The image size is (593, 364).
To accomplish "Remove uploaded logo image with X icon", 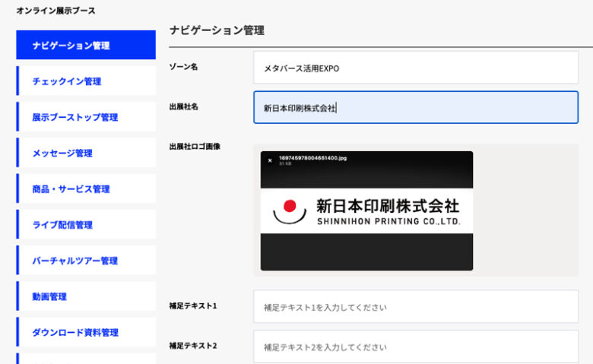I will point(270,160).
